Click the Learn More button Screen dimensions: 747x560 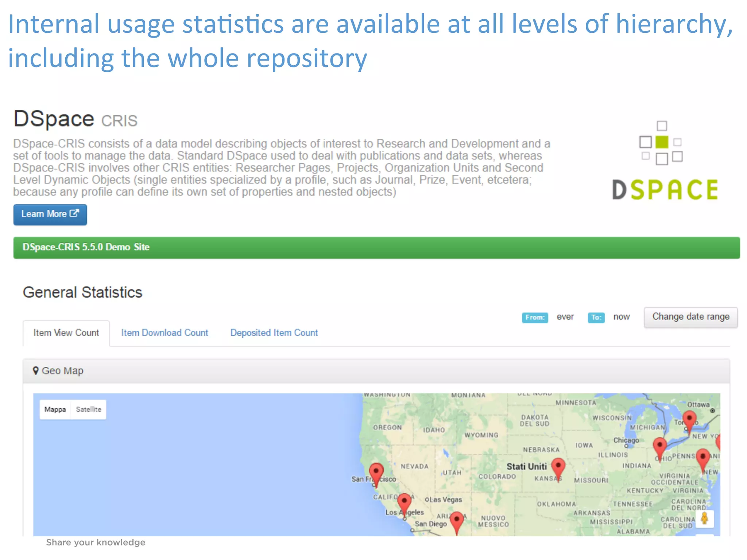(x=50, y=214)
